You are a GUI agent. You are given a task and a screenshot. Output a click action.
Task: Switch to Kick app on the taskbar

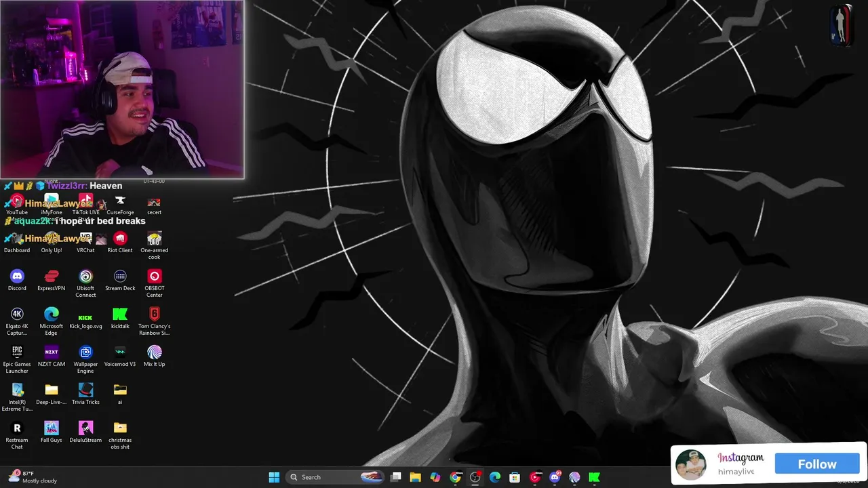(x=594, y=477)
